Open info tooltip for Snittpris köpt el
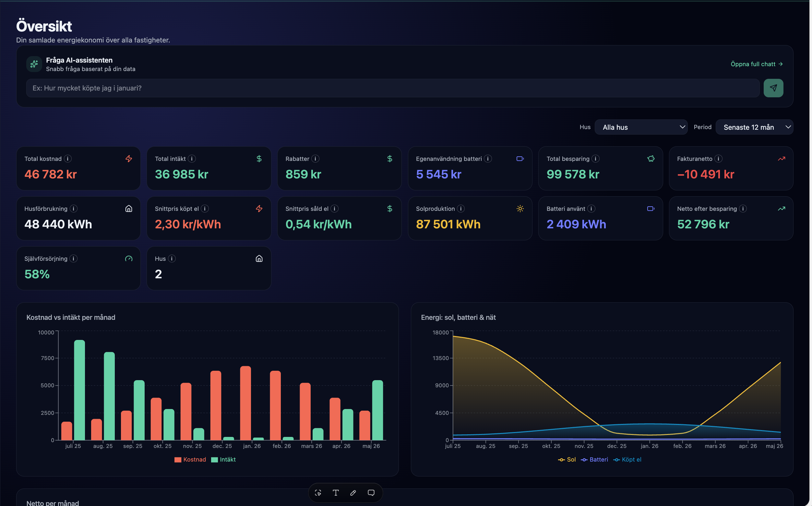This screenshot has height=506, width=812. (205, 209)
